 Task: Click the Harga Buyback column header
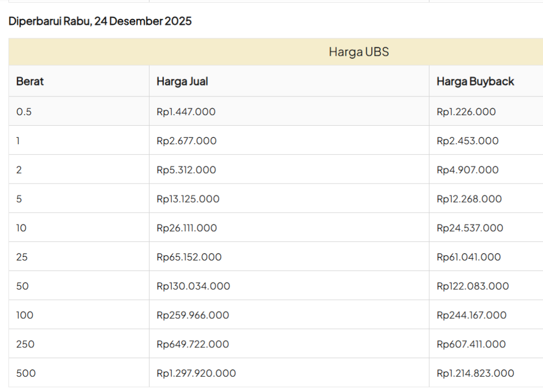coord(475,81)
